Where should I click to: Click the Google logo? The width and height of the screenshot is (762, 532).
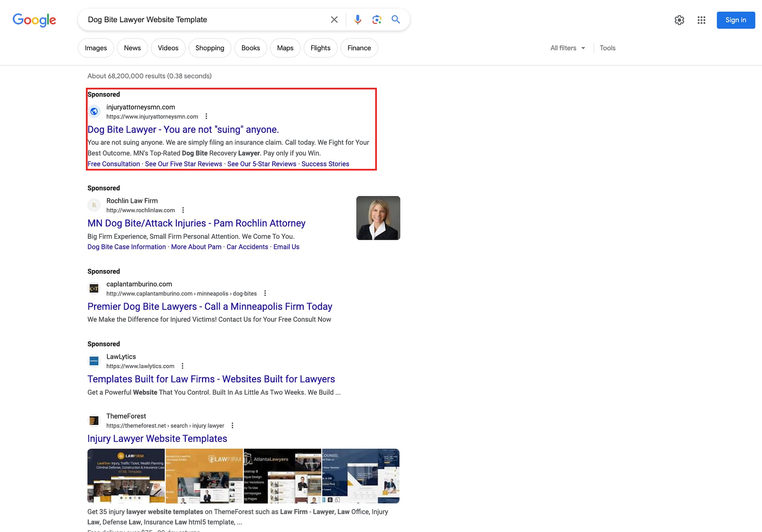[35, 20]
